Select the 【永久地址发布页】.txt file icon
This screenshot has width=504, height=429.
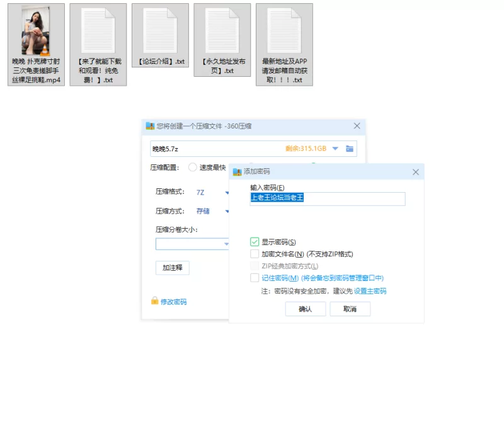coord(222,31)
